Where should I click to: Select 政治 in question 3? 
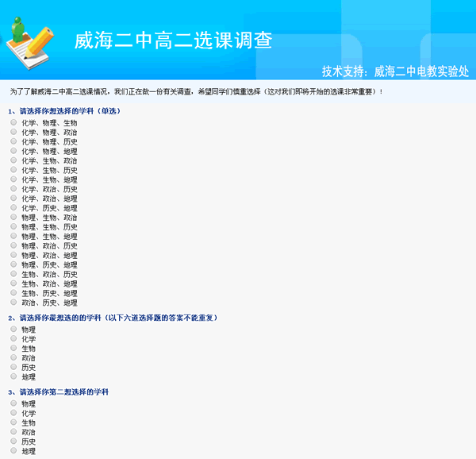tap(13, 431)
